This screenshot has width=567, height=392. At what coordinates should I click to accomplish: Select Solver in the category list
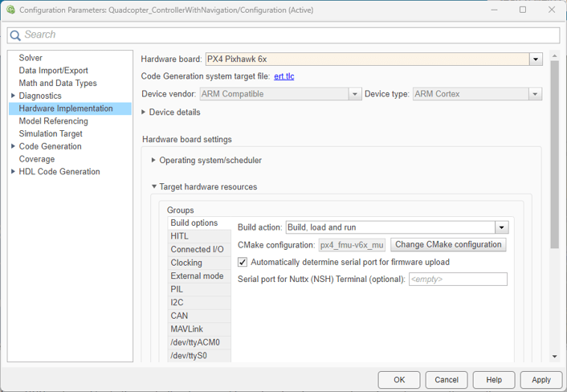point(31,58)
